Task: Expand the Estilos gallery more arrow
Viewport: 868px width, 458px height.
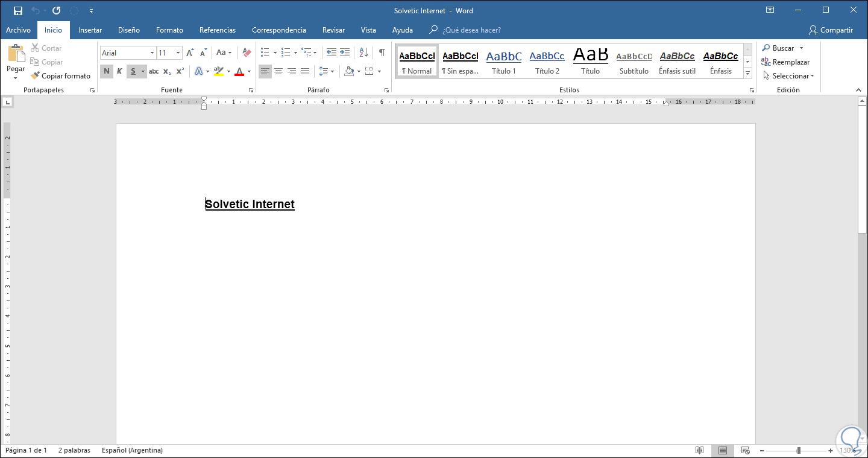Action: pyautogui.click(x=747, y=73)
